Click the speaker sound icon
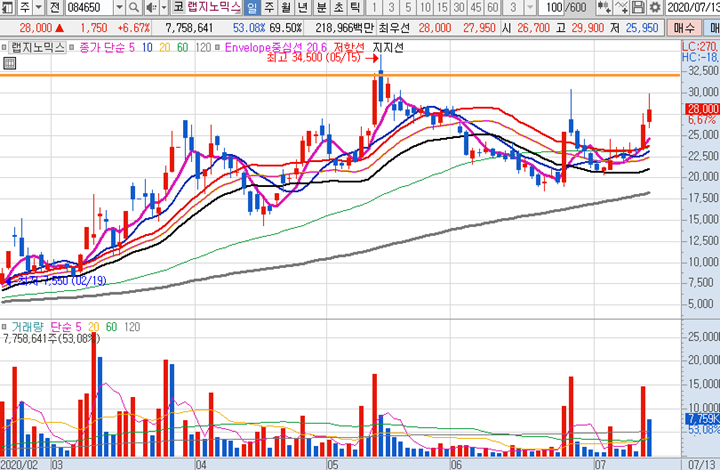The height and width of the screenshot is (470, 720). point(151,7)
